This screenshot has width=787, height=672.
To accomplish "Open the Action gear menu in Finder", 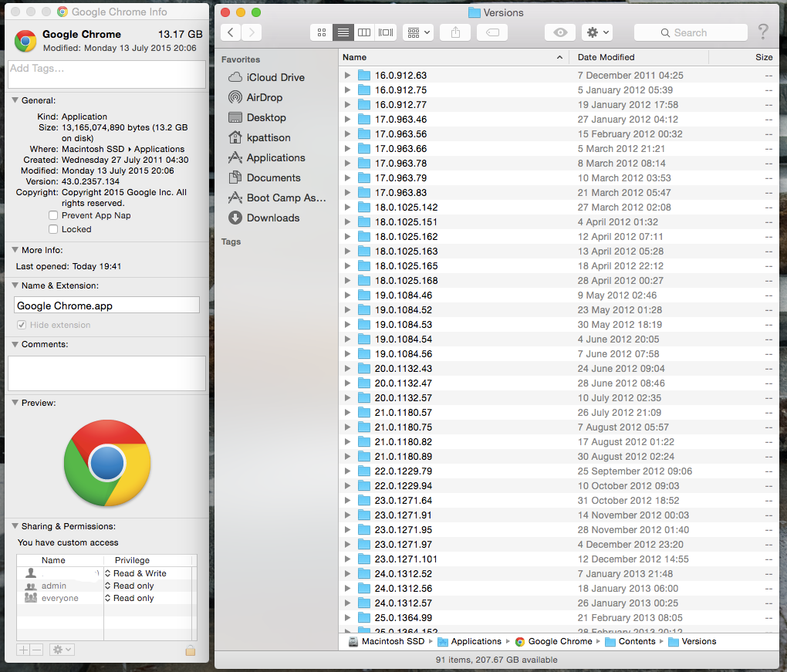I will coord(597,32).
